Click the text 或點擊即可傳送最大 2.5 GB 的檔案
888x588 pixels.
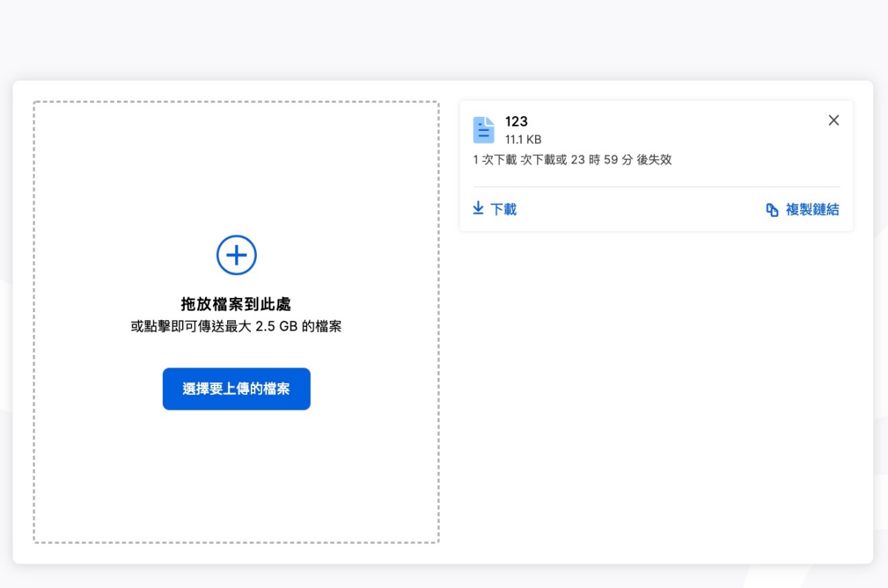(236, 326)
